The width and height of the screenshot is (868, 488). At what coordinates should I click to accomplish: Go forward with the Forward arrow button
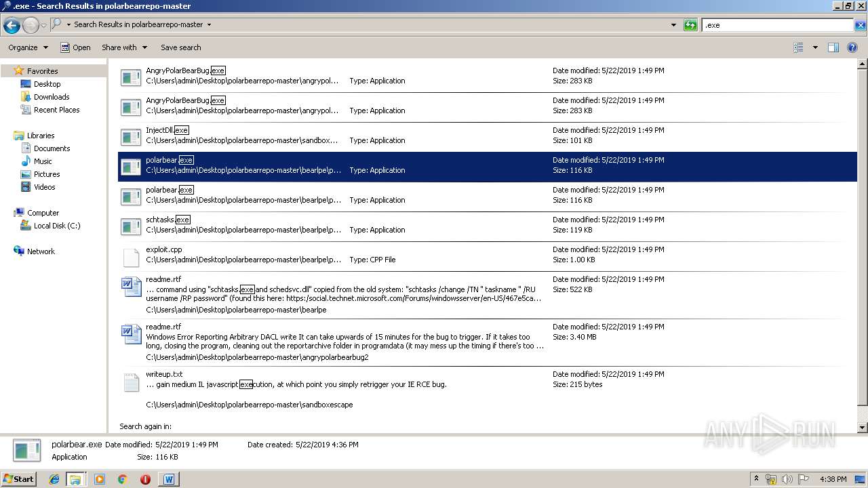coord(31,25)
